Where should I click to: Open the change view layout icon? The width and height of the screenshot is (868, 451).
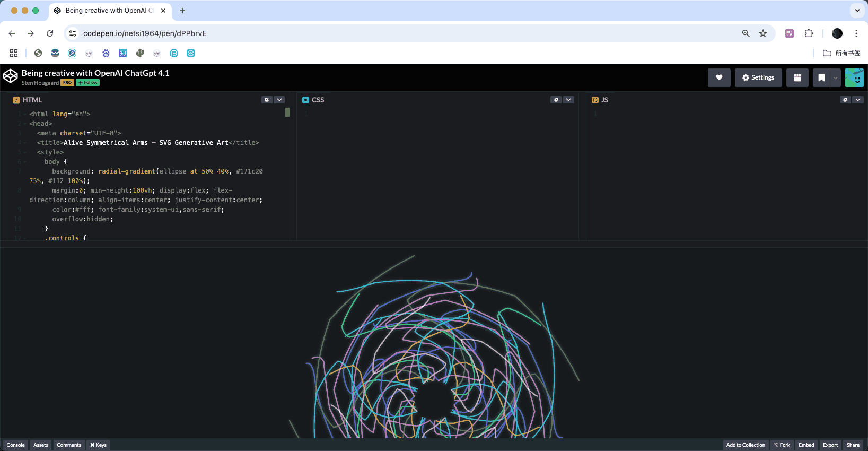(797, 77)
